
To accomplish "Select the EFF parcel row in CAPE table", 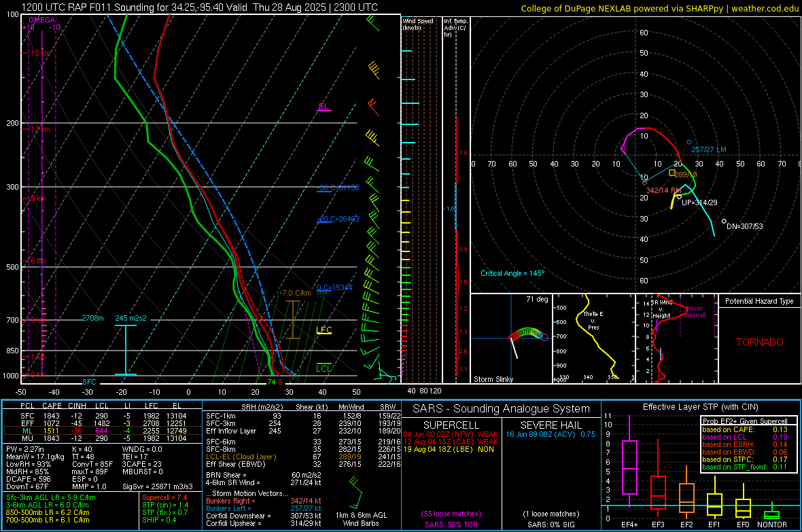I will tap(103, 423).
